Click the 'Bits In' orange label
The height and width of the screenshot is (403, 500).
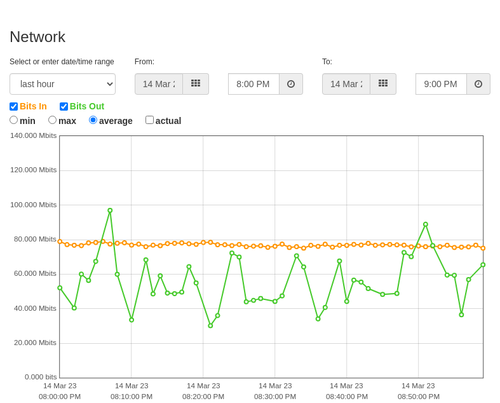[33, 106]
